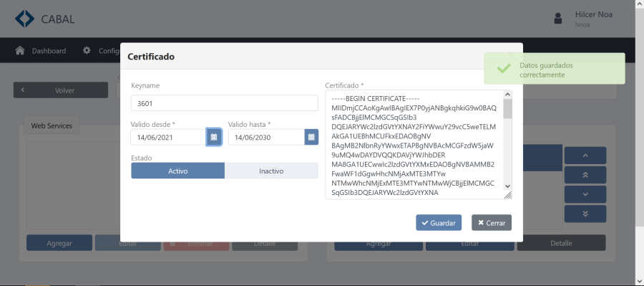This screenshot has height=286, width=644.
Task: Click the certificate textarea scroll up arrow
Action: 507,95
